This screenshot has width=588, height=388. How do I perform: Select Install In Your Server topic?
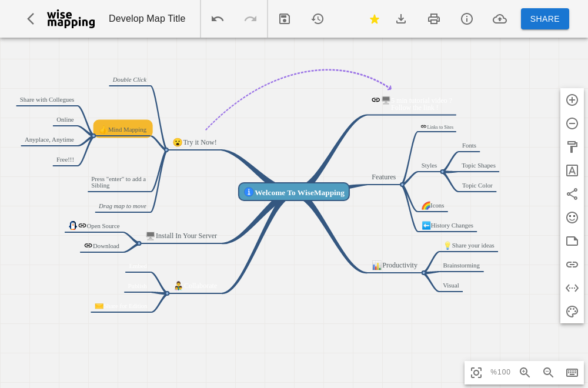click(182, 236)
